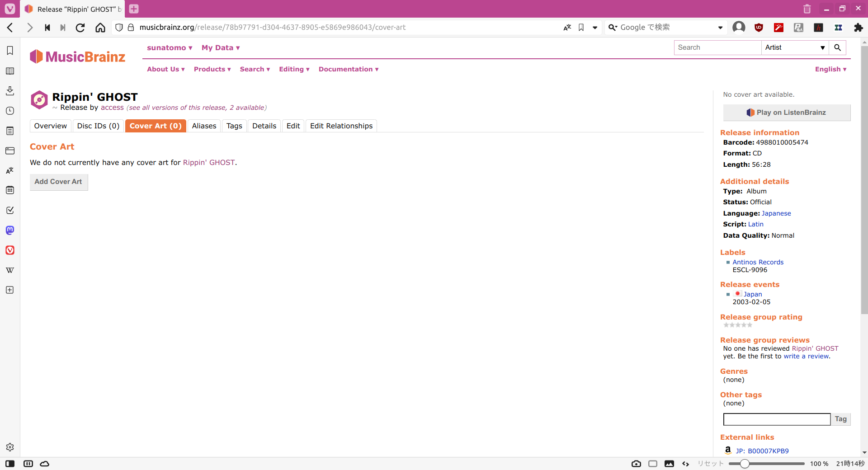Open tracker shield in address bar
The width and height of the screenshot is (868, 470).
point(119,28)
